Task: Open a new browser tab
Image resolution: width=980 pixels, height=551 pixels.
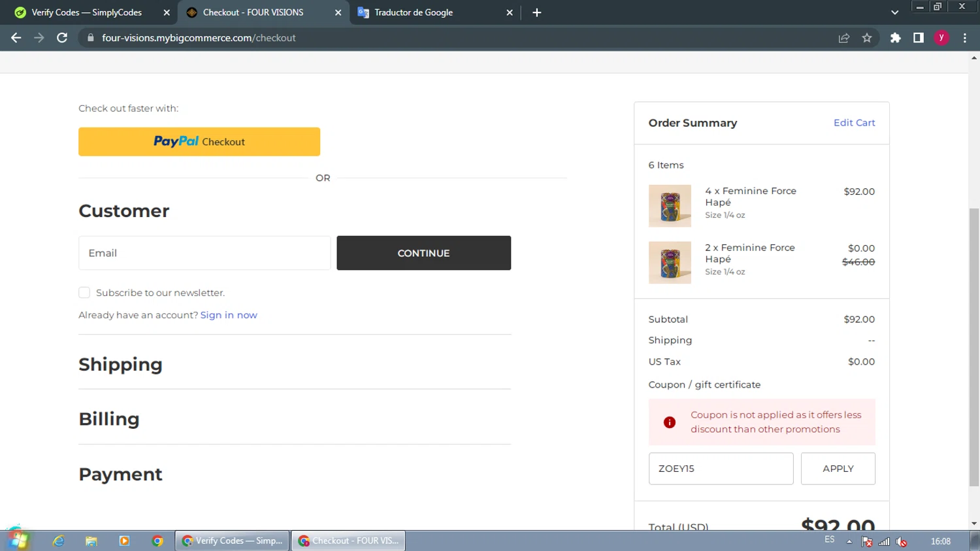Action: (x=537, y=12)
